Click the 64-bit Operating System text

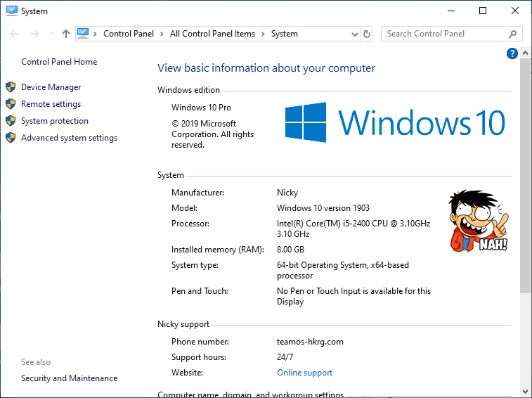[x=343, y=270]
